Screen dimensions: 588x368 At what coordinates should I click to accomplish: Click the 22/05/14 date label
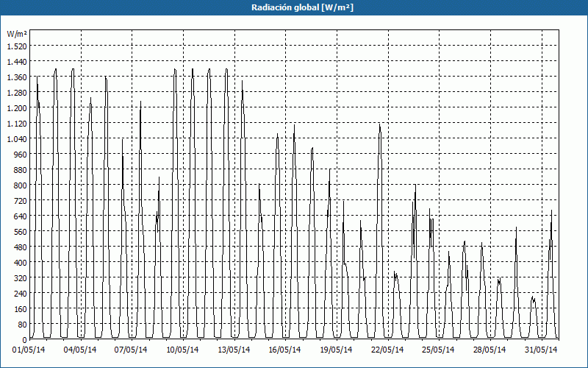coord(387,350)
